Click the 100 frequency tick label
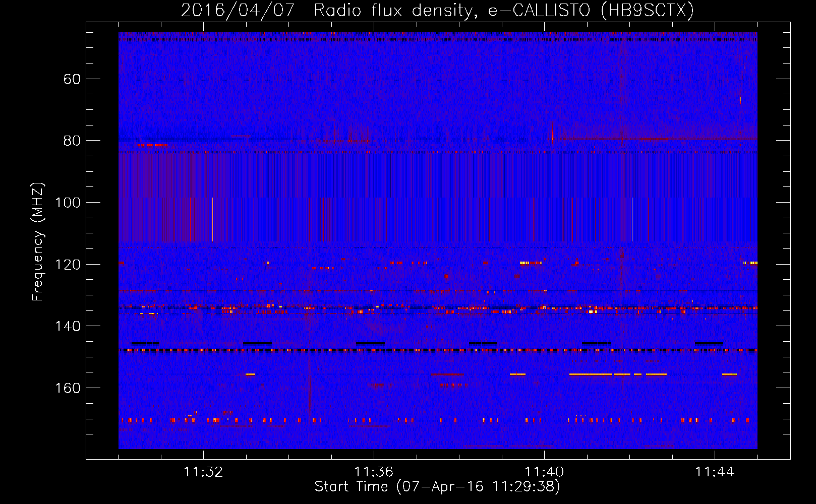 (x=68, y=203)
